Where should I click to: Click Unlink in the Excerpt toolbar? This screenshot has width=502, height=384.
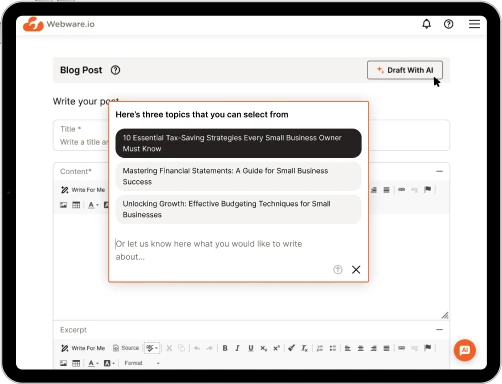coord(414,348)
